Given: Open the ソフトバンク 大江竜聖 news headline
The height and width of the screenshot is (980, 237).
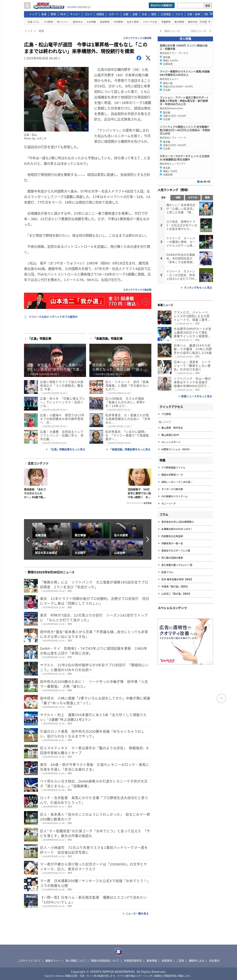Looking at the screenshot, I should point(94,584).
